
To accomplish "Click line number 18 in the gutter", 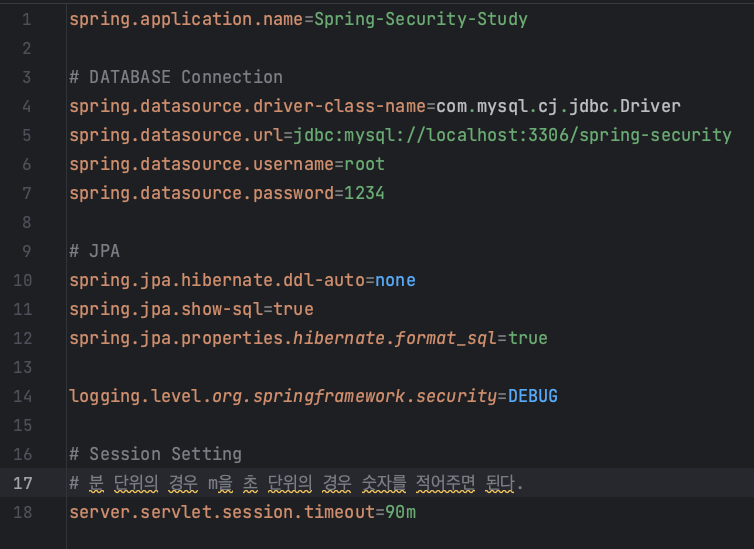I will pos(23,512).
